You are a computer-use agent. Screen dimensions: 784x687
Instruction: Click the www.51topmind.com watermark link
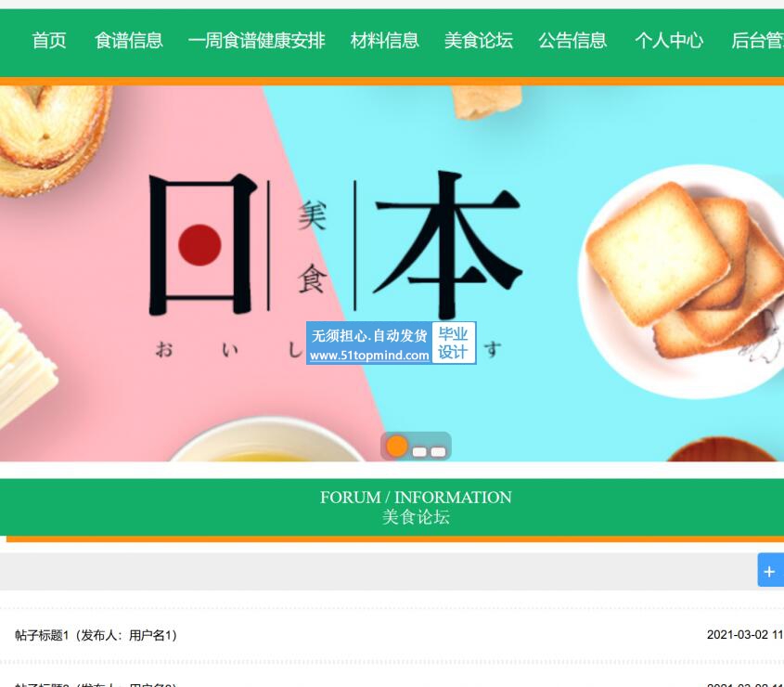click(x=369, y=356)
